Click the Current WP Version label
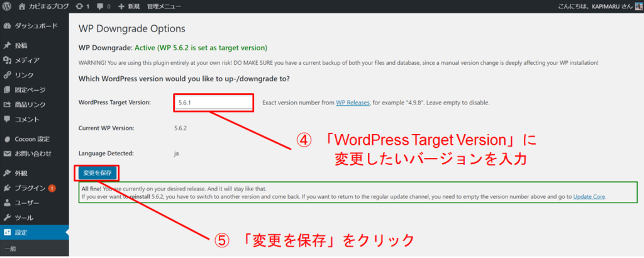Screen dimensions: 644x258 click(x=106, y=128)
